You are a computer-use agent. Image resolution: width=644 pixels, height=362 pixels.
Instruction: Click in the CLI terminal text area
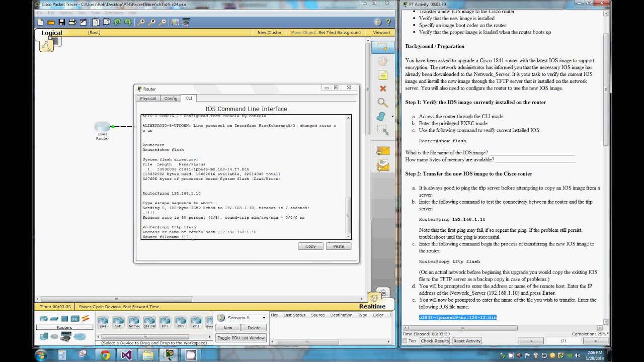point(243,176)
